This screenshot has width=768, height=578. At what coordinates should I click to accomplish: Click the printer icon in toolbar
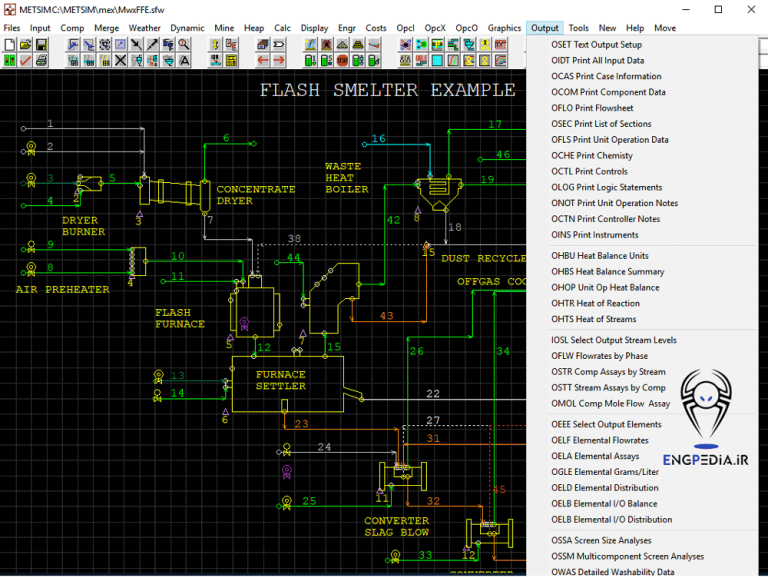(x=41, y=61)
